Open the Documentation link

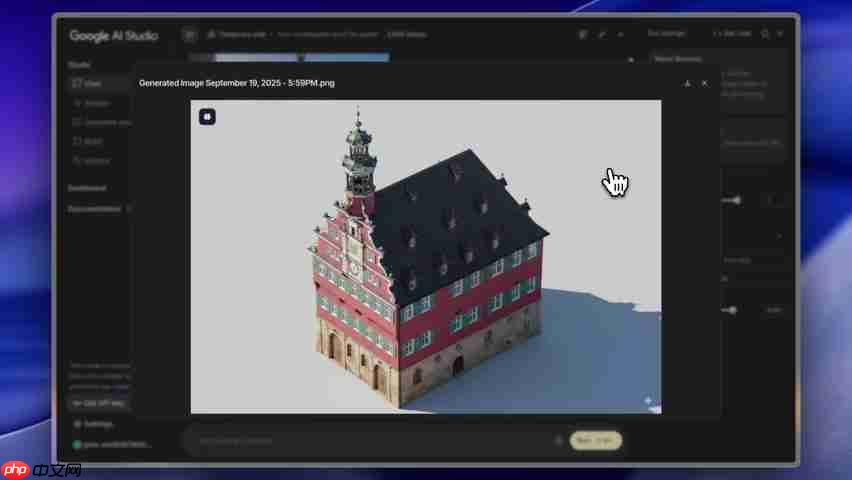point(94,209)
